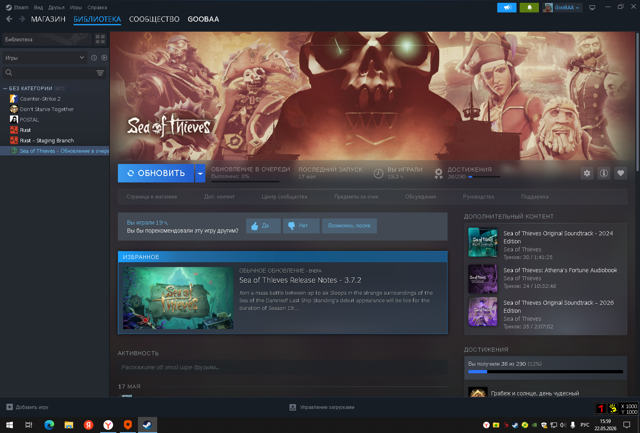Open Brave browser in taskbar
This screenshot has width=640, height=433.
(128, 425)
